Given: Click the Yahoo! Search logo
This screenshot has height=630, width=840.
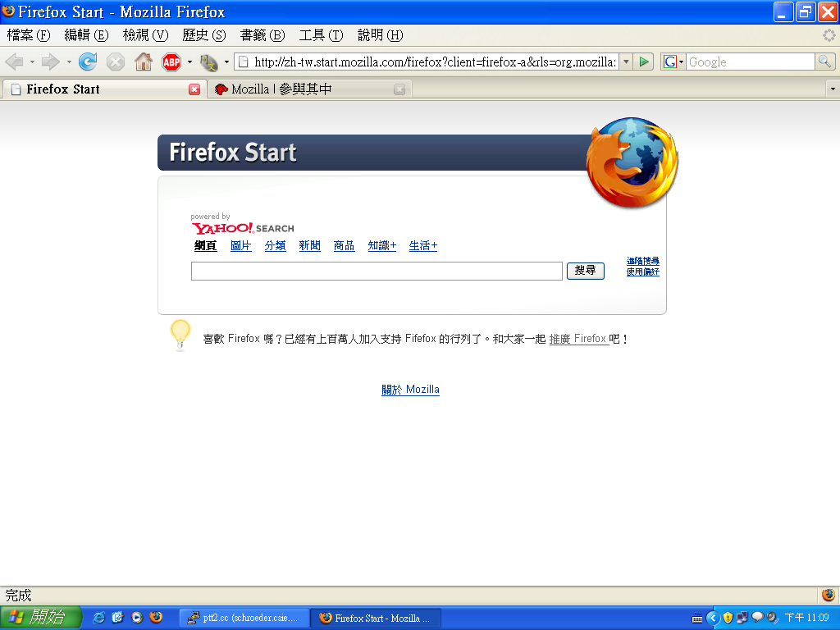Looking at the screenshot, I should (x=243, y=228).
